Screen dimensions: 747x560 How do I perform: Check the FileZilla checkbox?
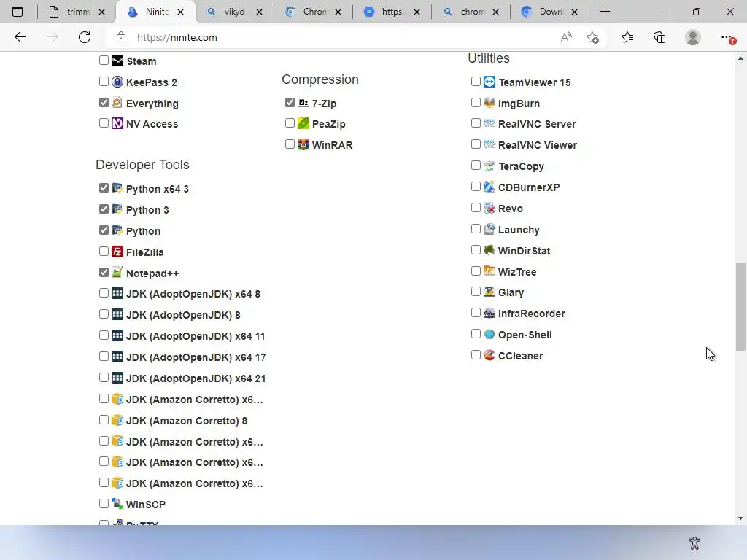[104, 251]
